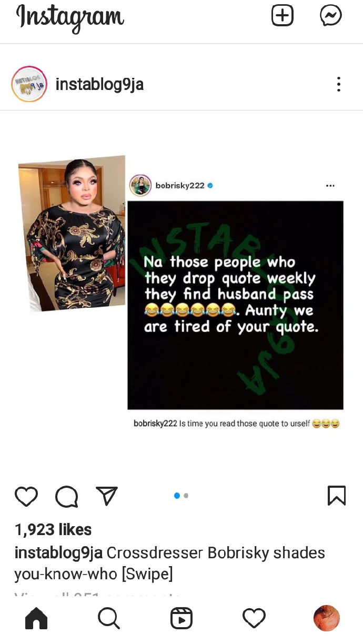The height and width of the screenshot is (644, 363).
Task: Open the new post plus icon
Action: 283,16
